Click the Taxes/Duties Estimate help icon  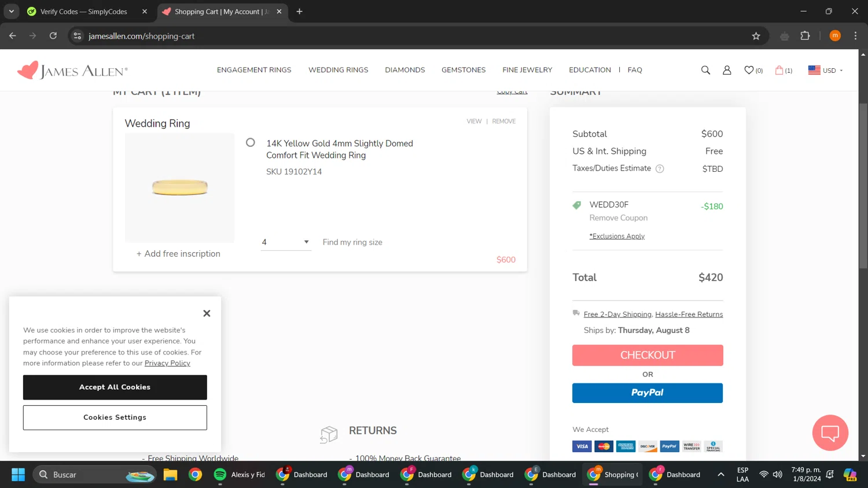click(x=660, y=169)
